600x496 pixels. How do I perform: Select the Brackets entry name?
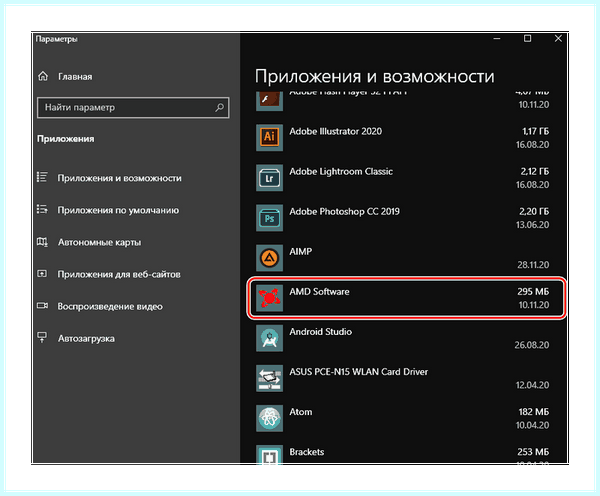point(307,452)
